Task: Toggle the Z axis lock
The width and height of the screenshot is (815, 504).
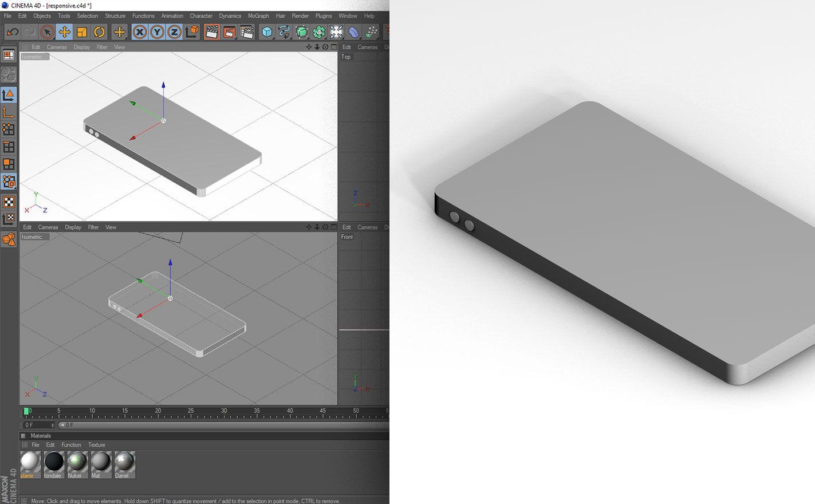Action: 174,33
